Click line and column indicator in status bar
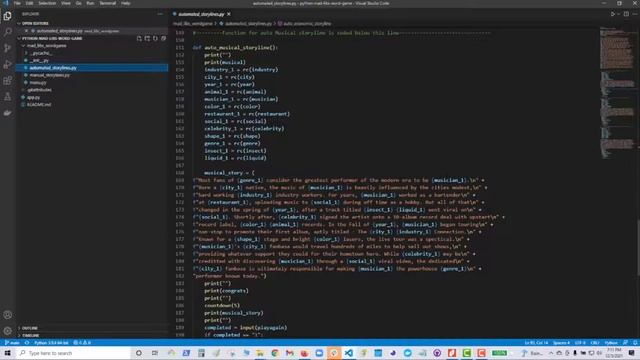Image resolution: width=640 pixels, height=360 pixels. 536,342
